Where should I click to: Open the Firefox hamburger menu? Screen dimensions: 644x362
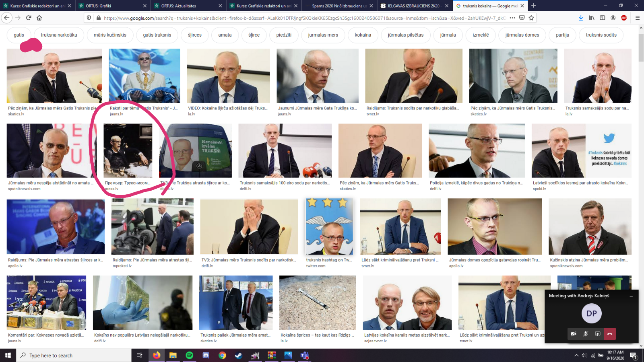click(638, 18)
